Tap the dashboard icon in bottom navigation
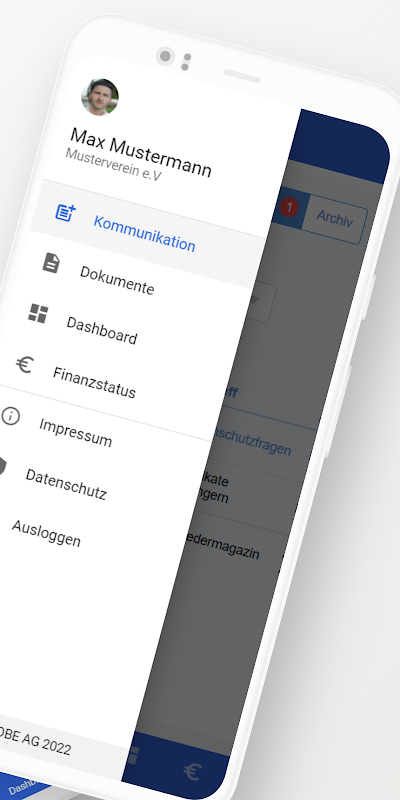 [132, 756]
